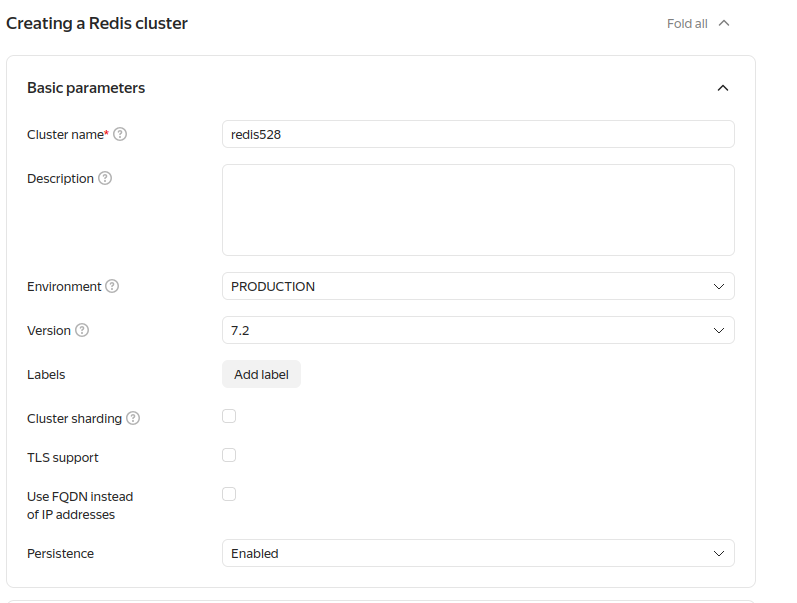Click help icon next to Cluster sharding
This screenshot has height=603, width=797.
point(133,418)
